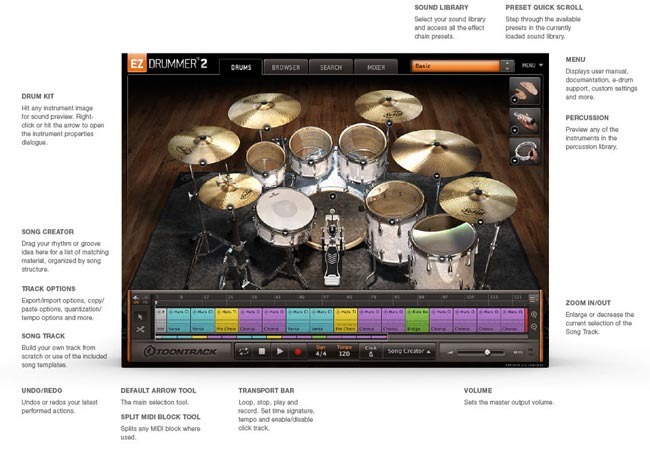Switch to the Drums tab

[x=241, y=67]
